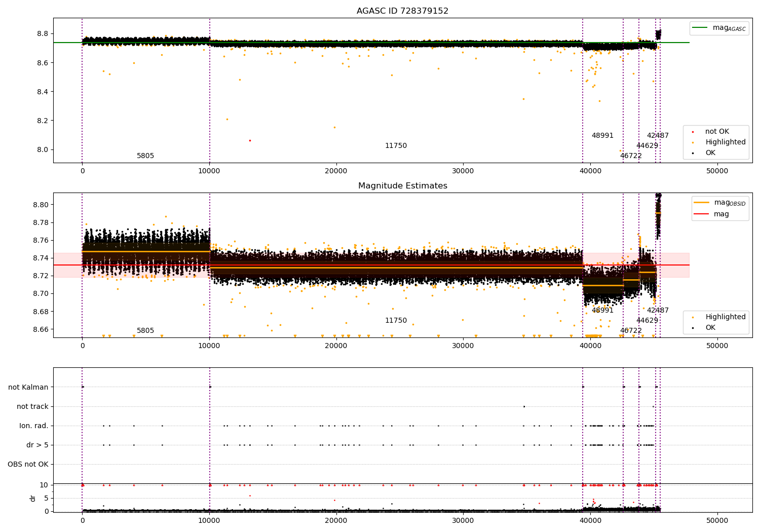Click the red "mag" legend line sample

701,214
